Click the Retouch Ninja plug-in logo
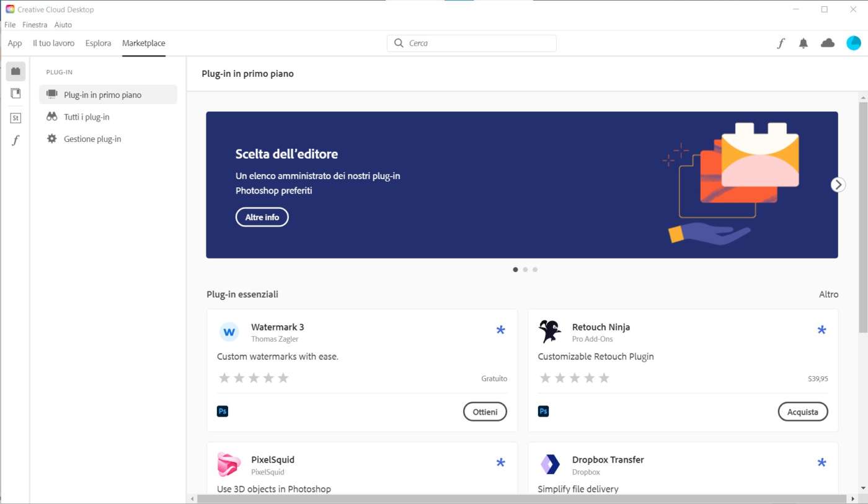The height and width of the screenshot is (504, 868). point(550,332)
